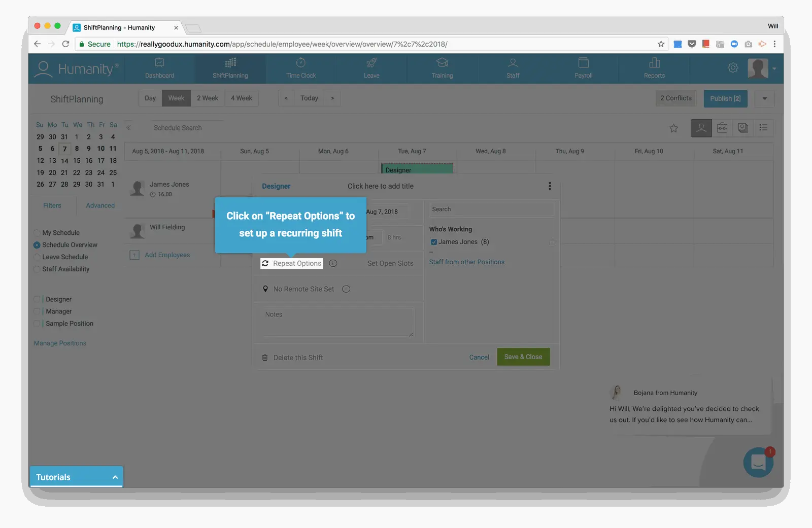Switch to the 2 Week view tab
Viewport: 812px width, 528px height.
click(208, 98)
